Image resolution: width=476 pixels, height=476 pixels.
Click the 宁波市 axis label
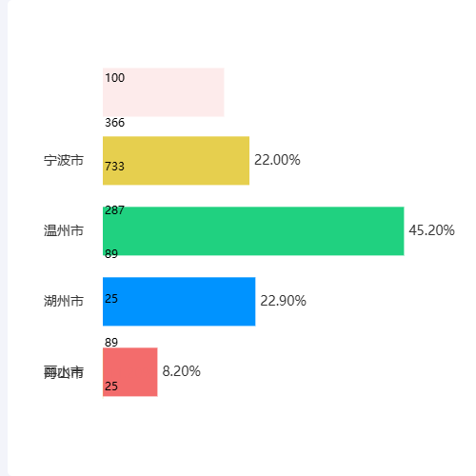tap(64, 160)
